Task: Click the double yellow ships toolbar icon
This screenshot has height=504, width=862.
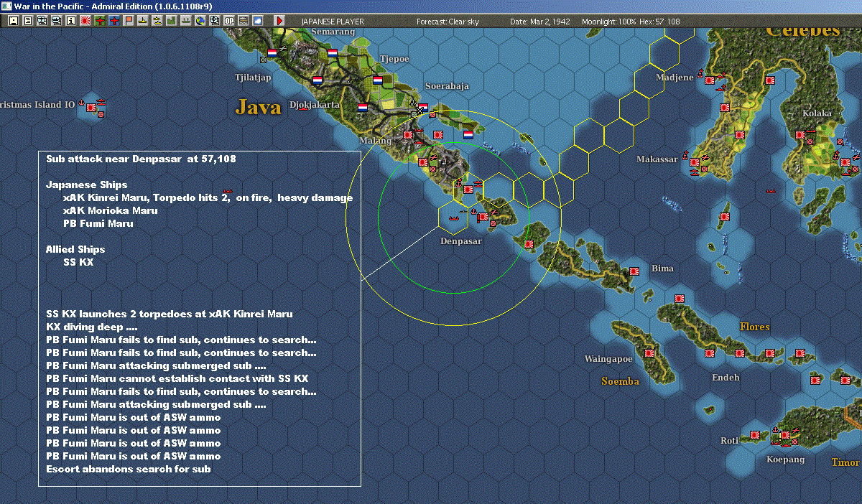Action: [157, 22]
